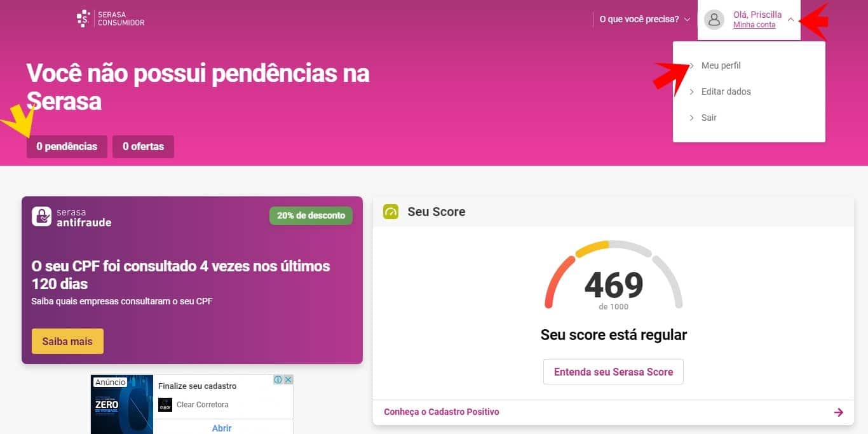Click the ad info icon
The width and height of the screenshot is (868, 434).
click(278, 380)
